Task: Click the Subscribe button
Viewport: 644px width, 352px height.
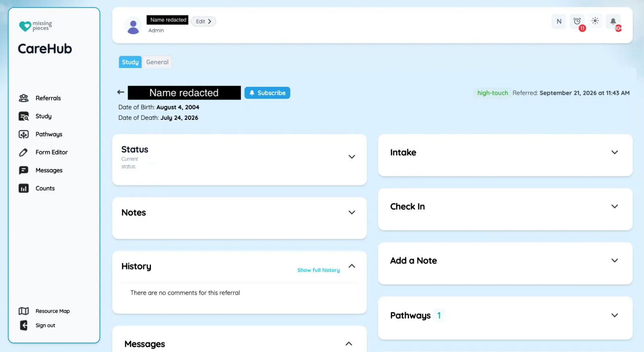Action: [267, 93]
